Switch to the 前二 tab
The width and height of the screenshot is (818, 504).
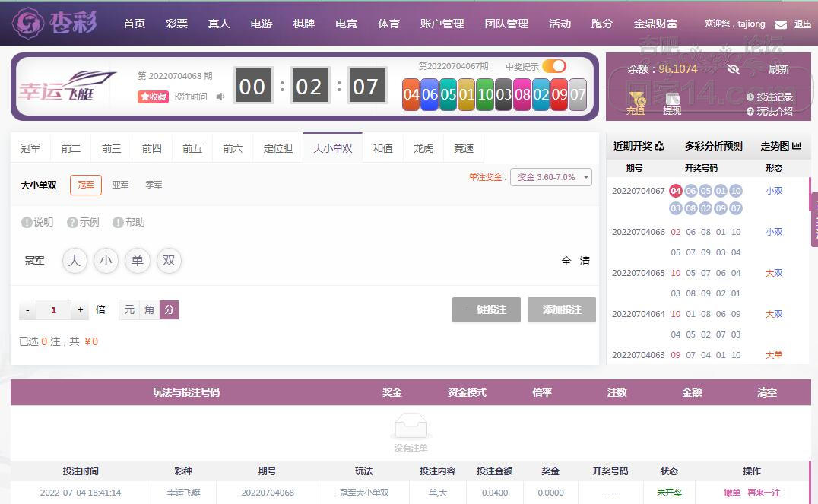point(71,148)
